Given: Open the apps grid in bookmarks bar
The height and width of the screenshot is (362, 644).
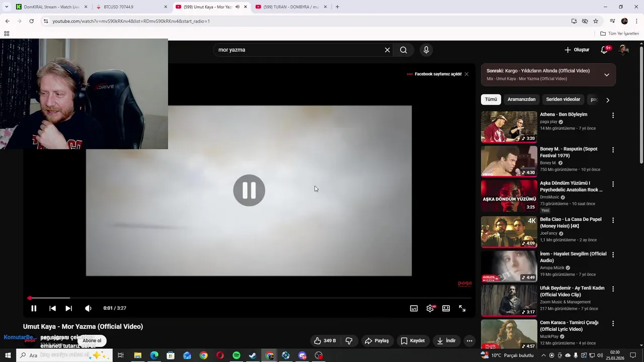Looking at the screenshot, I should [x=7, y=34].
